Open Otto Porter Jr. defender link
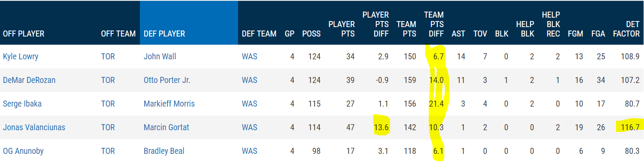This screenshot has width=644, height=162. coord(167,80)
